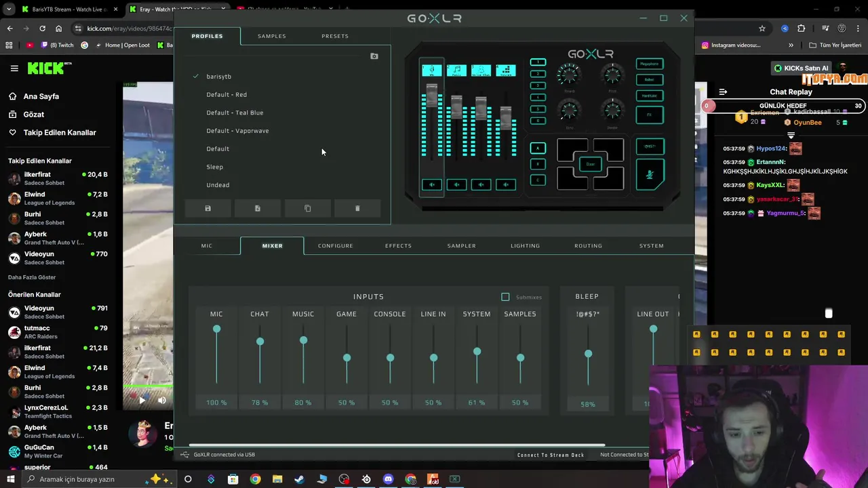
Task: Open the profiles folder icon
Action: (x=374, y=56)
